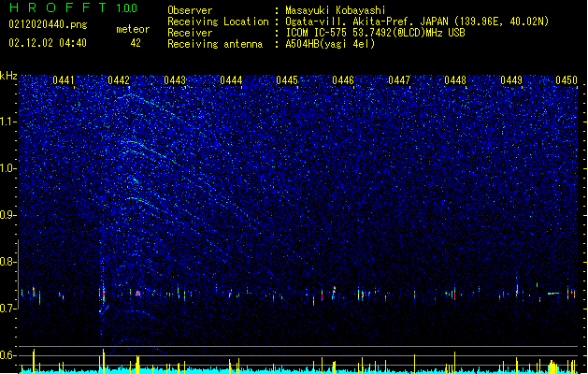Viewport: 588px width, 374px height.
Task: Click the HROFFT title text
Action: click(58, 7)
